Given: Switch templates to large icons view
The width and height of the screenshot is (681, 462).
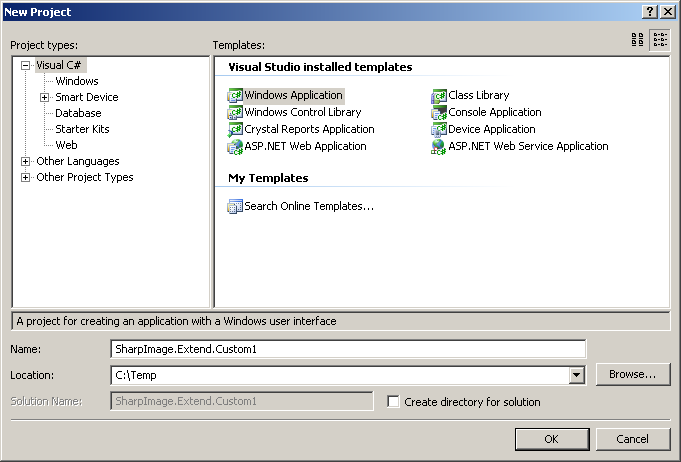Looking at the screenshot, I should point(638,40).
